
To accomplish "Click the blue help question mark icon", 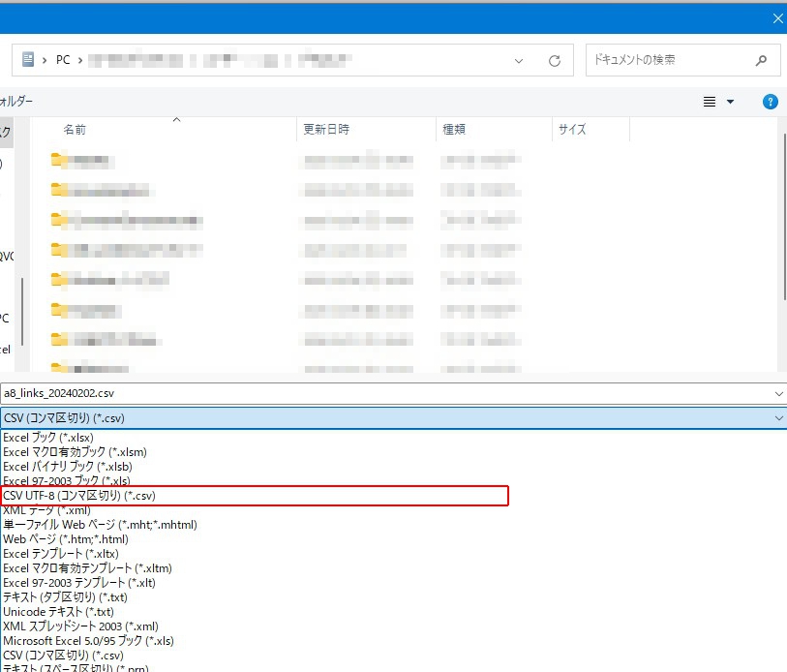I will click(771, 102).
